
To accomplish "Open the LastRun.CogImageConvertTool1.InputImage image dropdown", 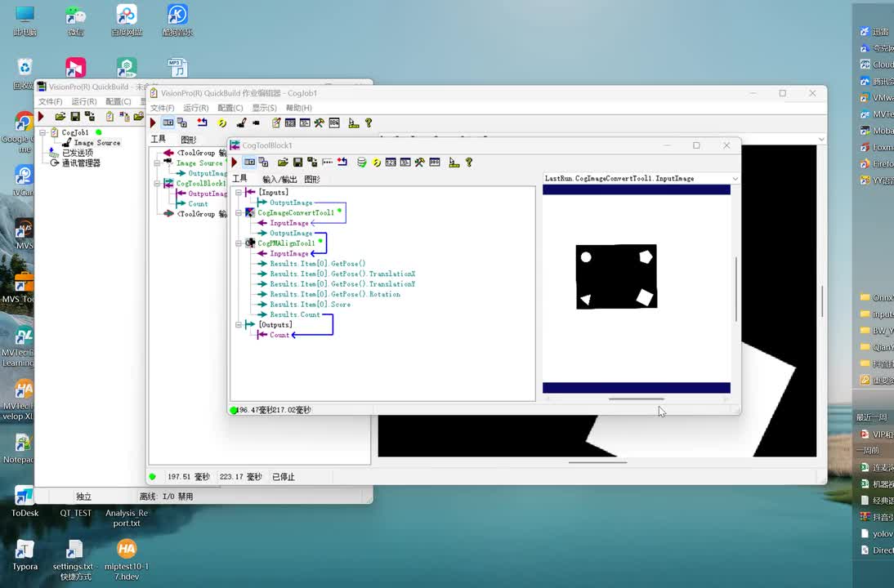I will (x=735, y=179).
